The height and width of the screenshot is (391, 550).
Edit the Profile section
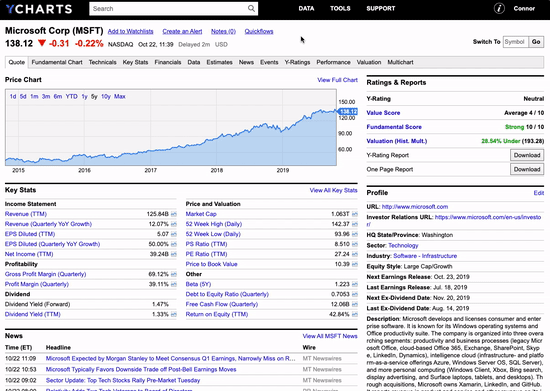pos(539,193)
